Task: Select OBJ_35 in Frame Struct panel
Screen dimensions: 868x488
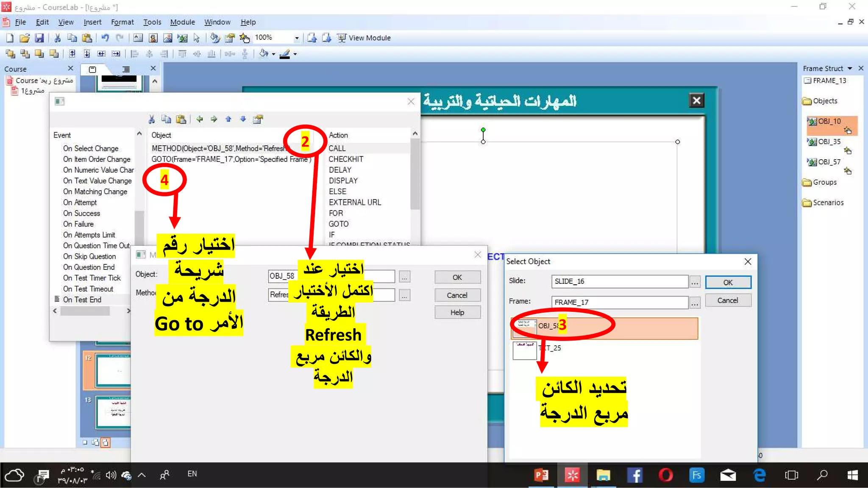Action: pyautogui.click(x=829, y=142)
